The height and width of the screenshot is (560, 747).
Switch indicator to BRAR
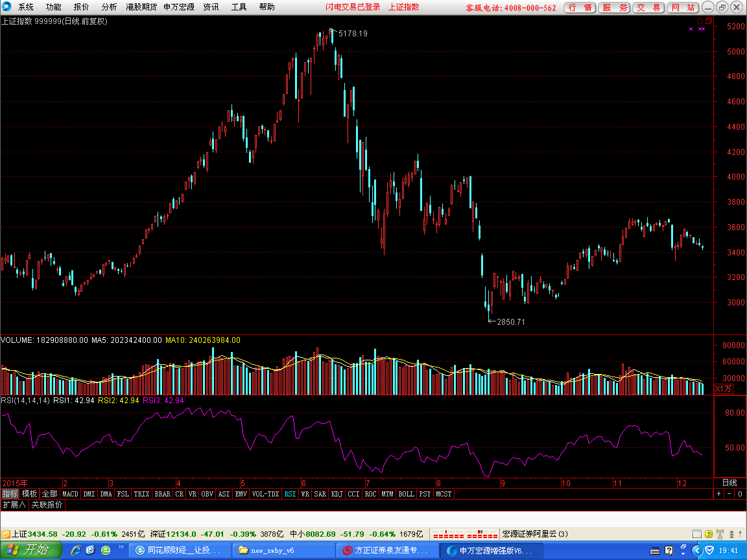163,494
